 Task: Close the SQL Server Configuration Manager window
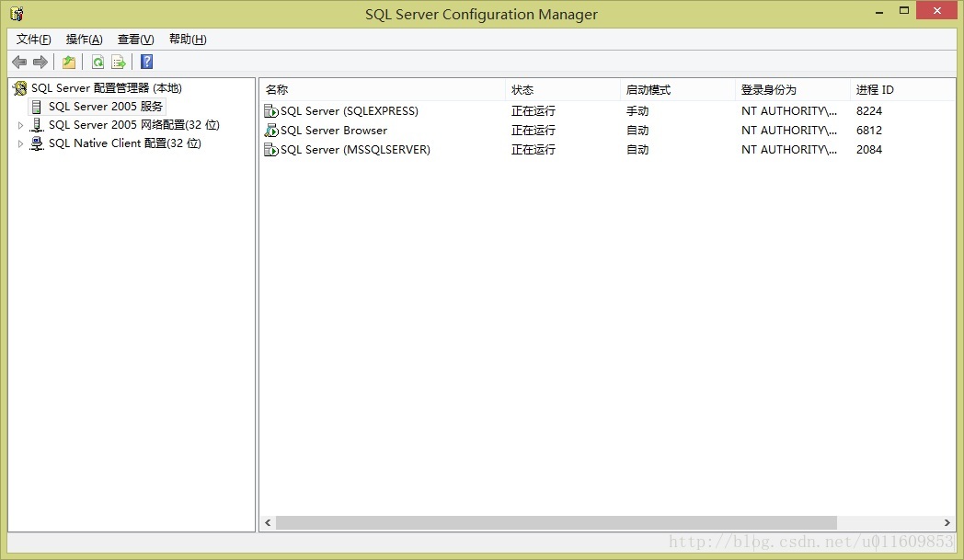click(x=937, y=10)
